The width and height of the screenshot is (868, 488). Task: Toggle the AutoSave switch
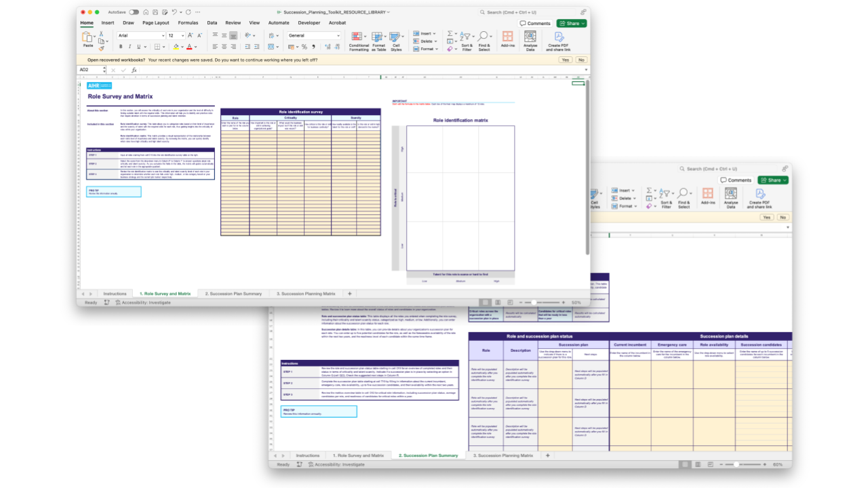coord(134,12)
